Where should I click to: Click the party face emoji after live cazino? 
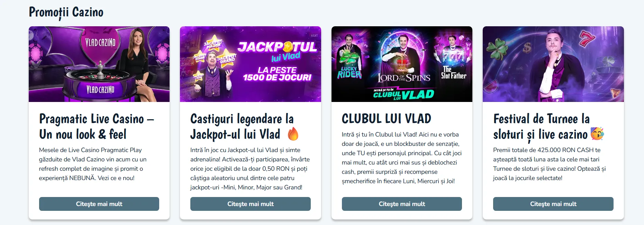[597, 134]
